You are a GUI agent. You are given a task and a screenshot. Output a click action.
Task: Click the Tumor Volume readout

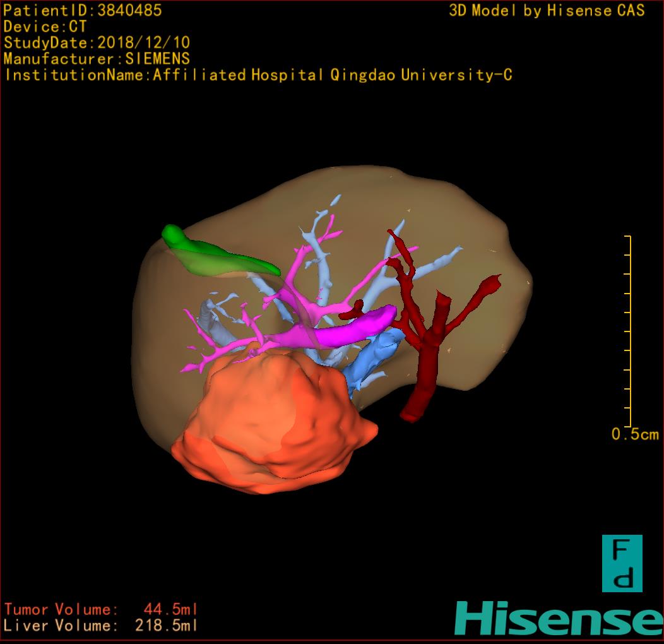[x=101, y=609]
